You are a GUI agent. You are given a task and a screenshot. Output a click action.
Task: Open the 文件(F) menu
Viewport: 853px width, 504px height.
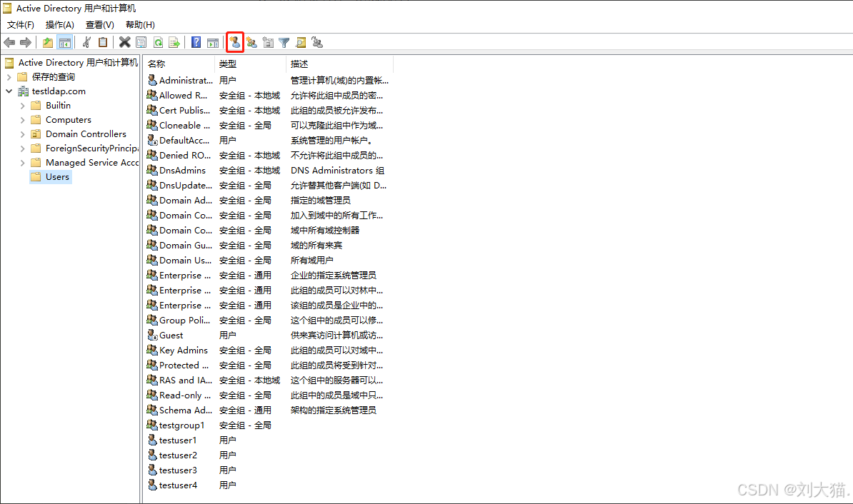[21, 25]
